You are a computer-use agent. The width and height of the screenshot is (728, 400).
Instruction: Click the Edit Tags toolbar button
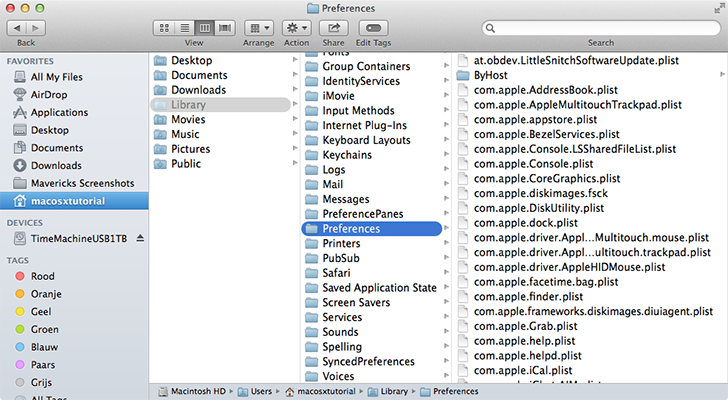(x=373, y=28)
